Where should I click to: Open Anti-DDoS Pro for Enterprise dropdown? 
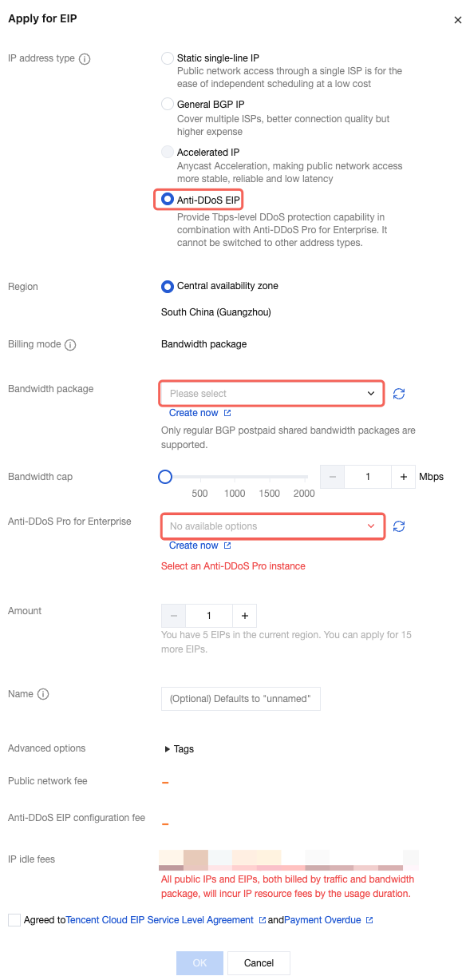pyautogui.click(x=273, y=526)
